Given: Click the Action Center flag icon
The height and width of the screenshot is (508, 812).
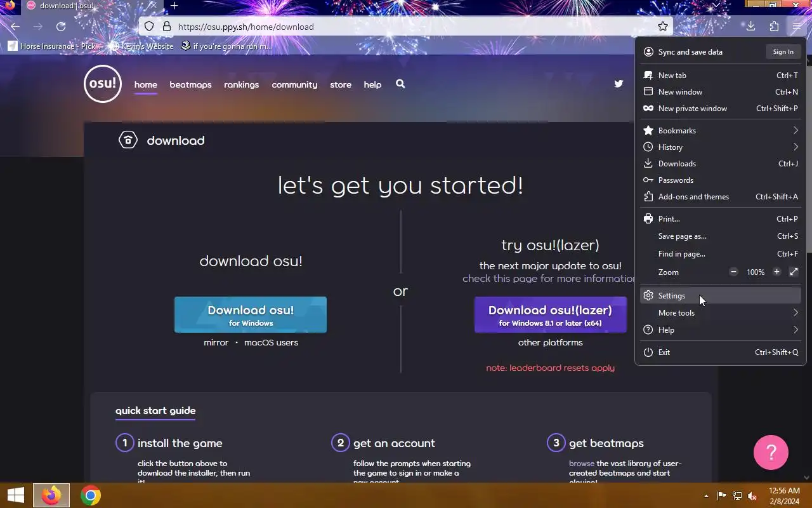Looking at the screenshot, I should pyautogui.click(x=722, y=496).
